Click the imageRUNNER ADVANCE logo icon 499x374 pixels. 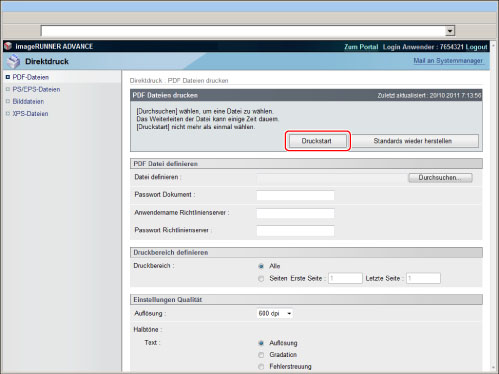point(8,46)
